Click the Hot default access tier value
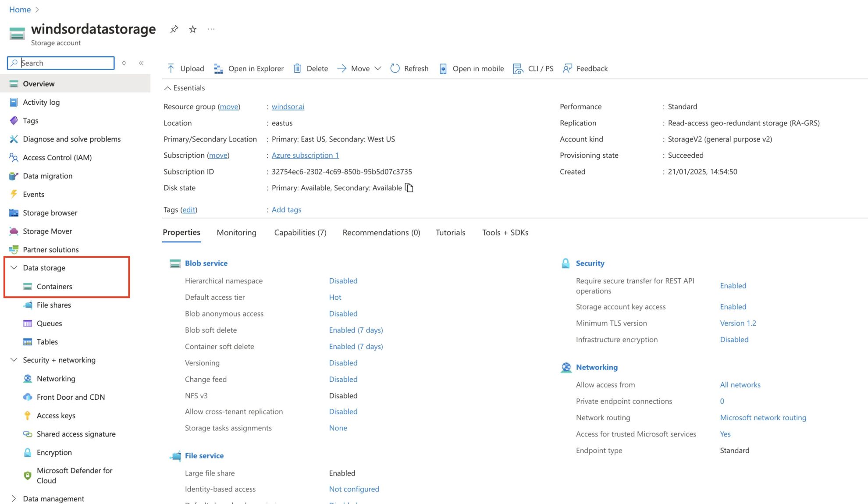 point(335,297)
